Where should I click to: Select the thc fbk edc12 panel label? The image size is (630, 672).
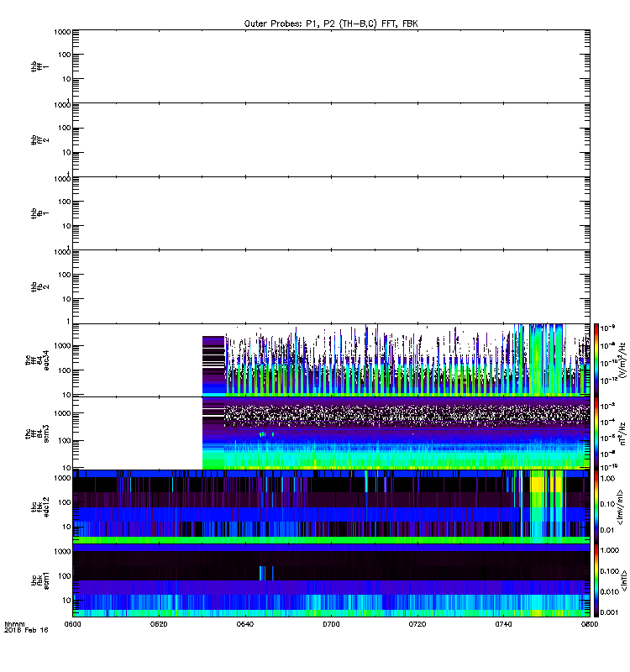pos(39,507)
